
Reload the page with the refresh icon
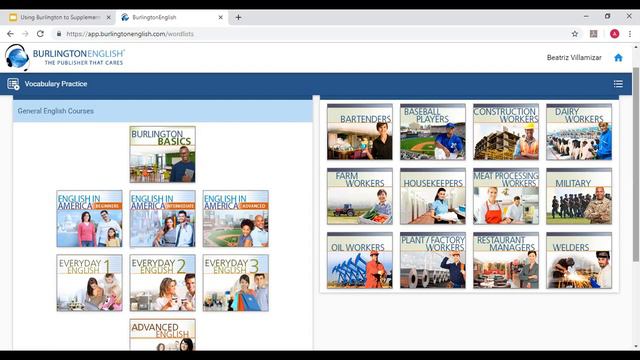pos(40,34)
